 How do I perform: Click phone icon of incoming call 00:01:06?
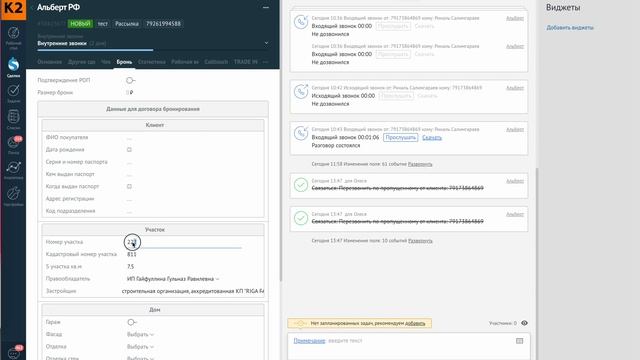tap(301, 133)
